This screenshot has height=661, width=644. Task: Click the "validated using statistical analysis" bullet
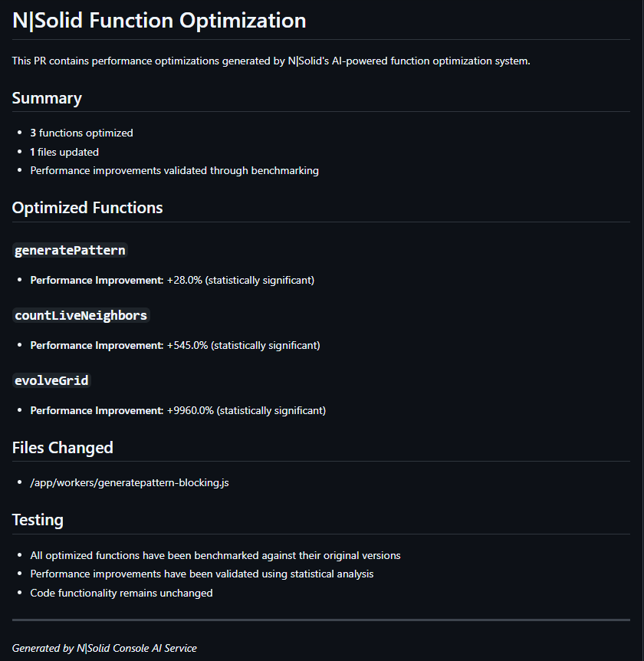click(x=202, y=574)
